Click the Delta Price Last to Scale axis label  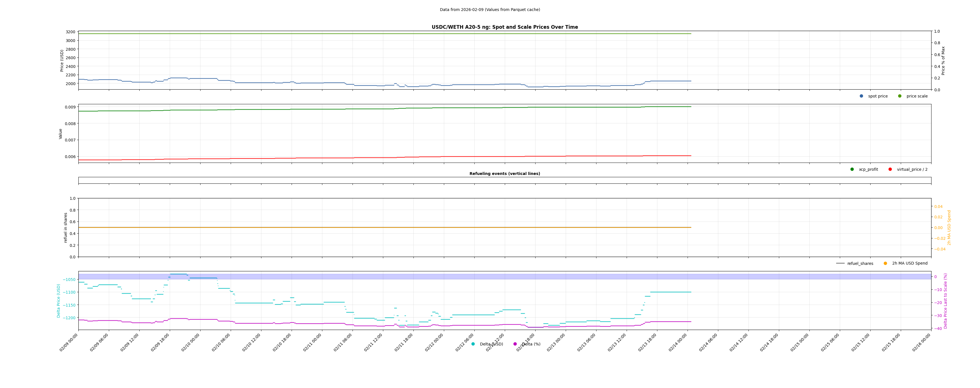pos(945,301)
